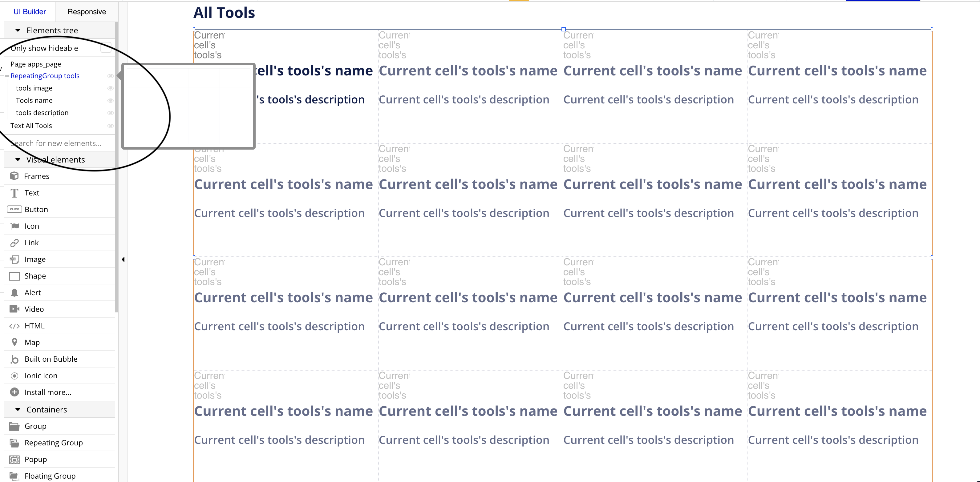Toggle visibility eye for Text All Tools

(x=110, y=126)
